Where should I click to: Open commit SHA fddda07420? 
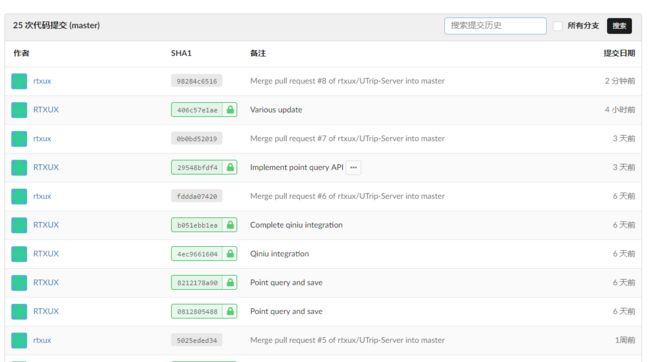196,196
